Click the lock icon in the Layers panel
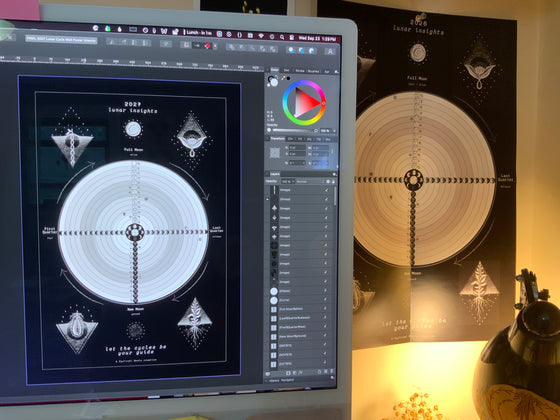 (333, 181)
